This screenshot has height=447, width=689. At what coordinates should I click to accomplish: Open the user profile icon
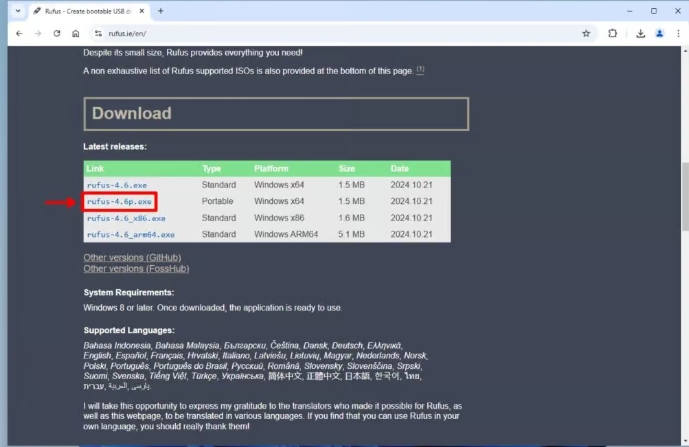tap(659, 33)
